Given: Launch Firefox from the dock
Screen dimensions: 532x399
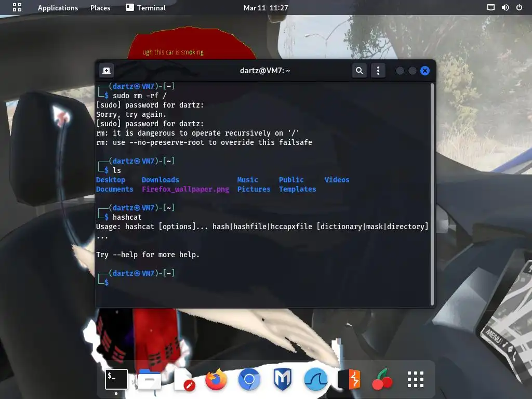Looking at the screenshot, I should [x=216, y=379].
